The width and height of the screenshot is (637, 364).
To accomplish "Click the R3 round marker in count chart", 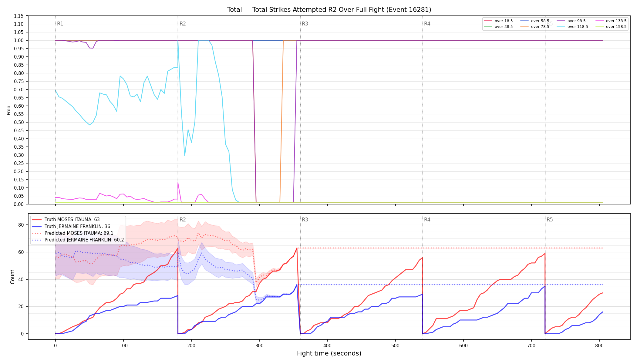I will pos(305,220).
